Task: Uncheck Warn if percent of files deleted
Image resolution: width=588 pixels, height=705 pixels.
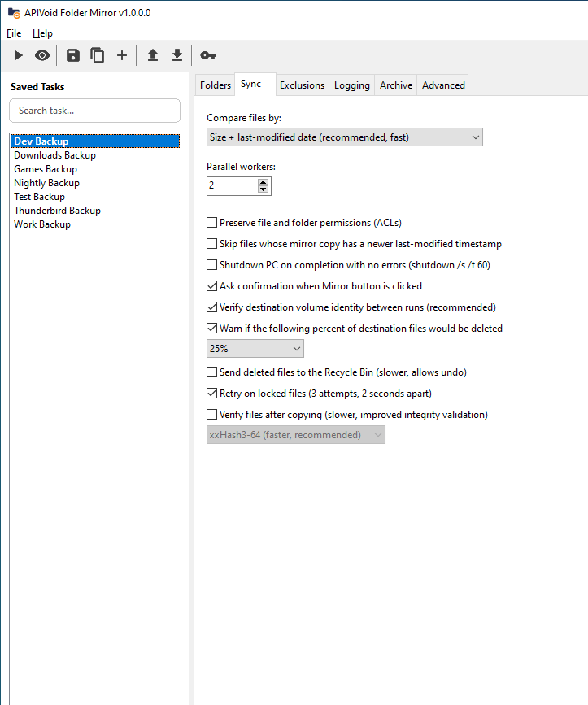Action: [211, 329]
